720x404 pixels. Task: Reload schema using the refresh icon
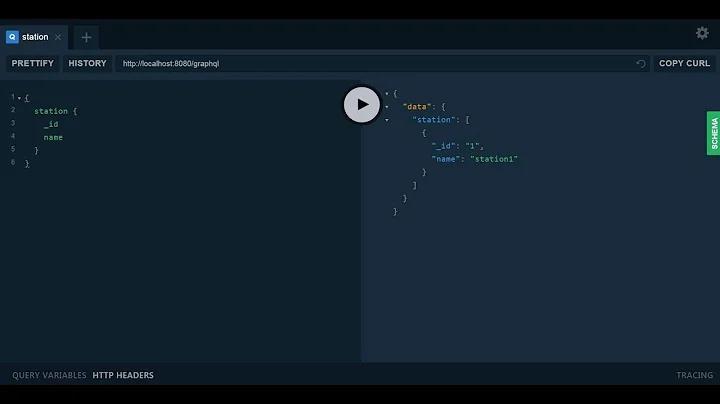click(x=641, y=64)
